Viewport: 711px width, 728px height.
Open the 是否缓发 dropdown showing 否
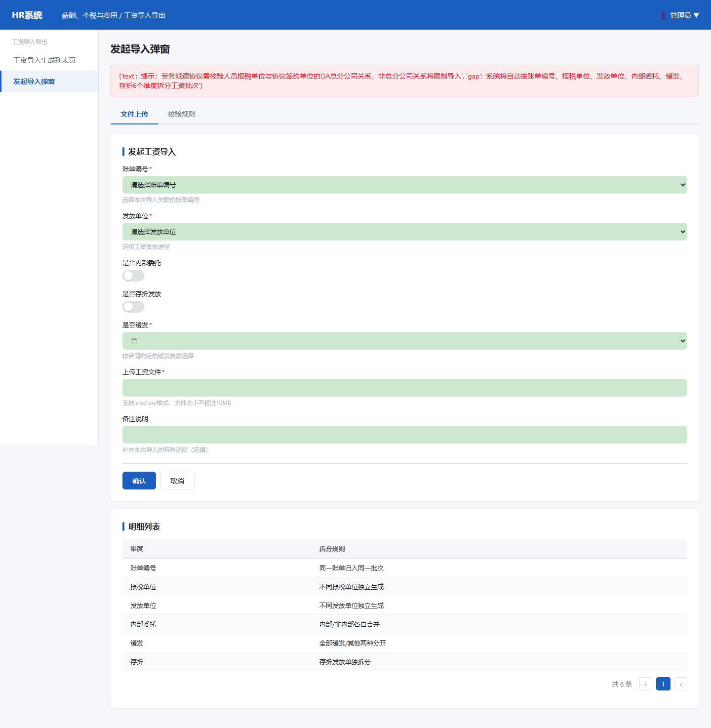click(x=405, y=341)
